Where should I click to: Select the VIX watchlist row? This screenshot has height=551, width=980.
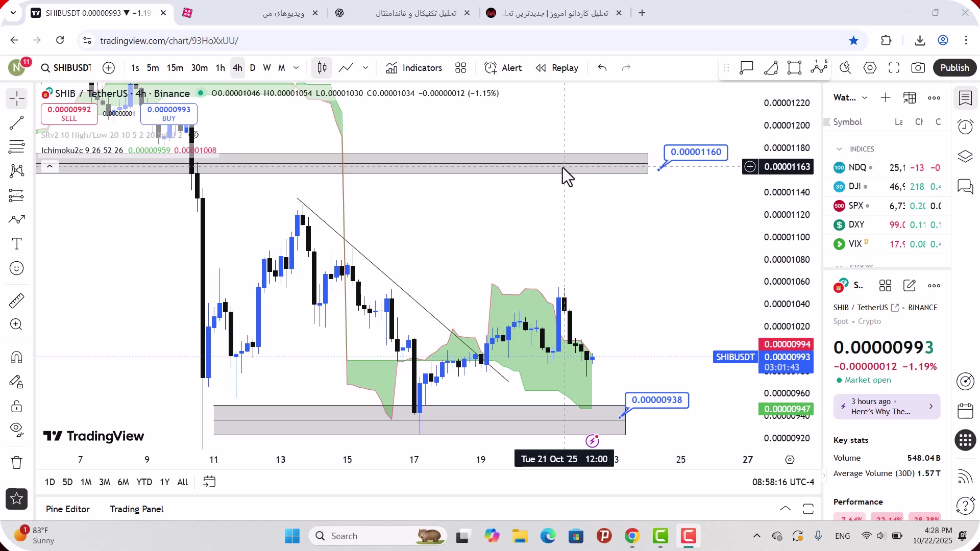click(x=887, y=244)
